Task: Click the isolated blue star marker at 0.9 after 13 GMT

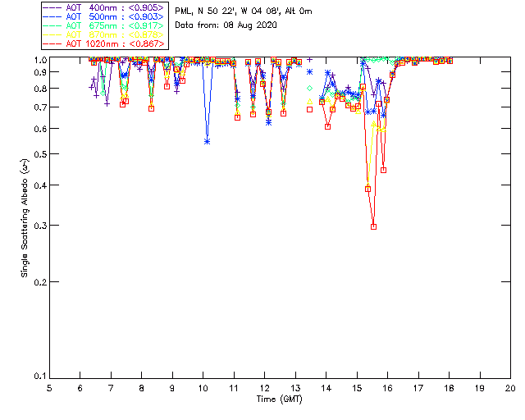Action: coord(310,71)
